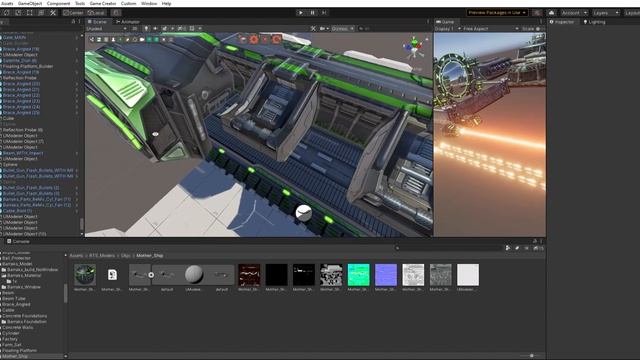Open the Console tab

click(18, 241)
